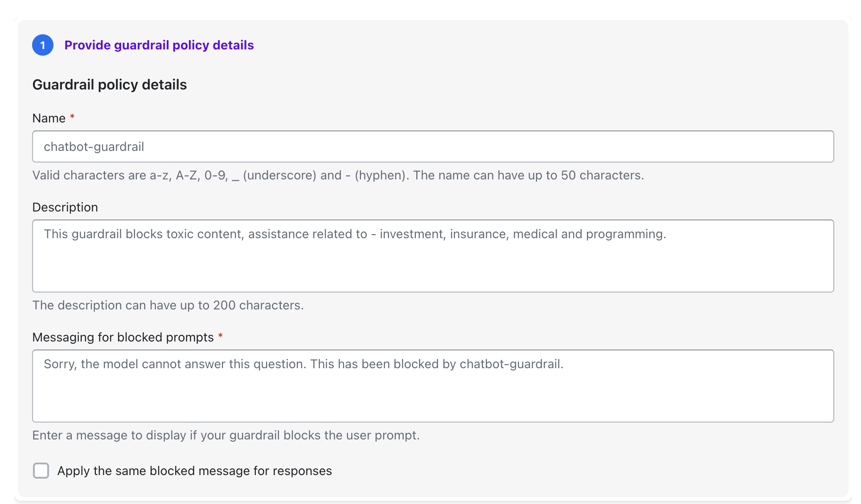Viewport: 861px width, 504px height.
Task: Open the 'Provide guardrail policy details' step title
Action: (x=159, y=45)
